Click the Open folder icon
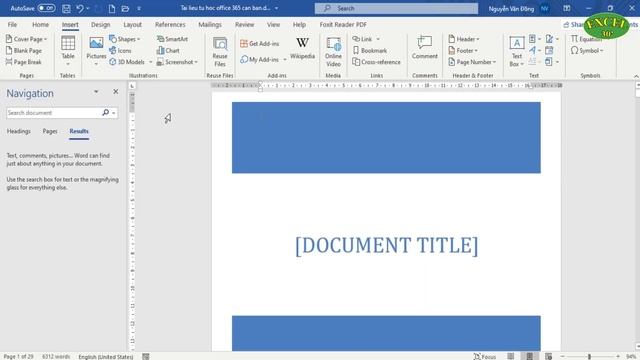 (125, 8)
